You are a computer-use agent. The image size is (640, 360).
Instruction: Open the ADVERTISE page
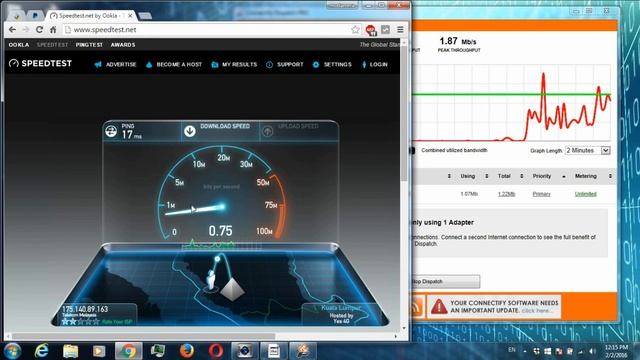116,64
